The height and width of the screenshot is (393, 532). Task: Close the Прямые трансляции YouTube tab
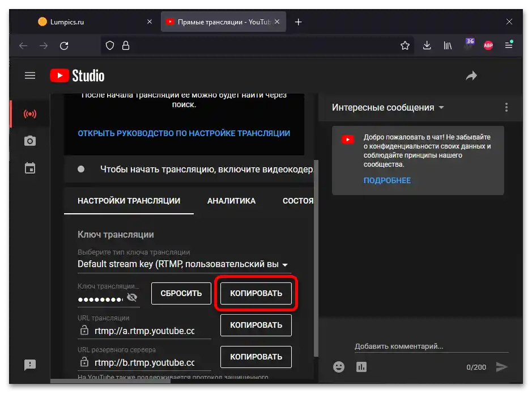coord(277,22)
